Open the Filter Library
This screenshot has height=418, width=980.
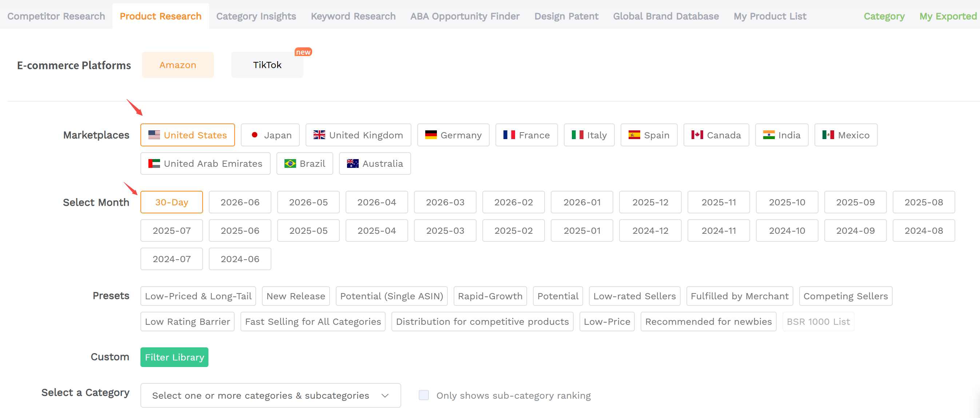click(174, 358)
